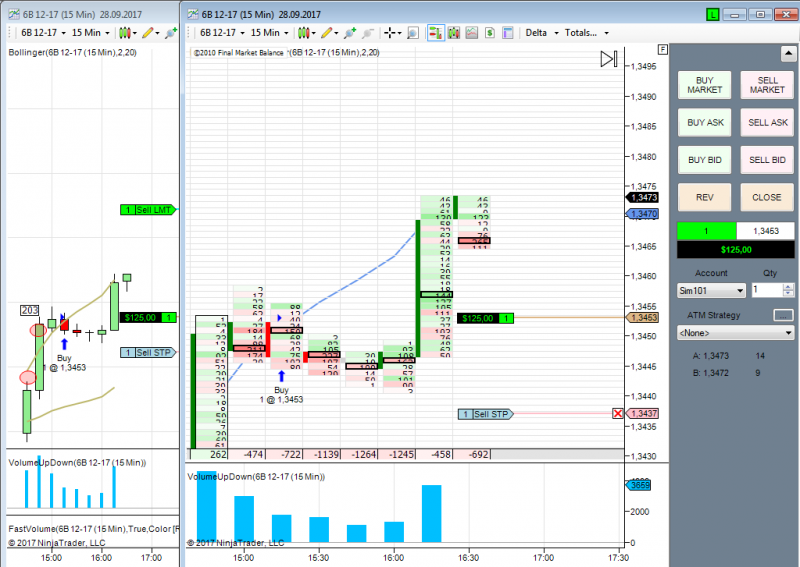
Task: Click the -1264 delta total cell
Action: click(360, 454)
